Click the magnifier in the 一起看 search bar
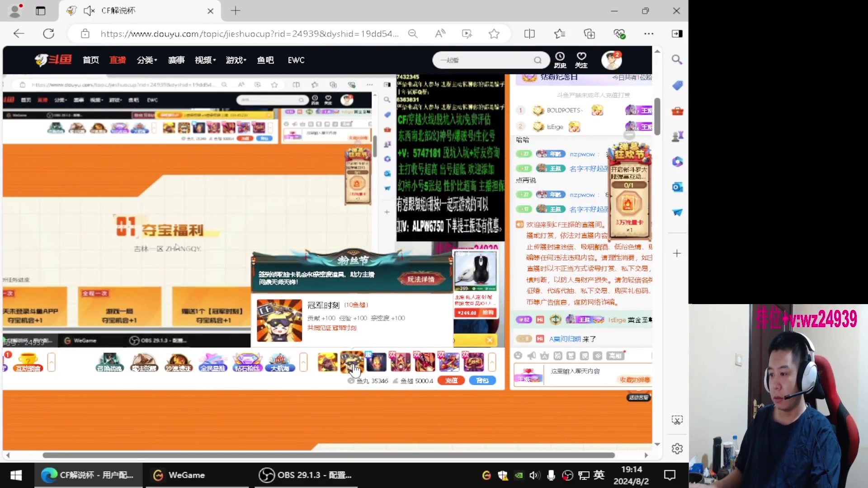 tap(537, 60)
